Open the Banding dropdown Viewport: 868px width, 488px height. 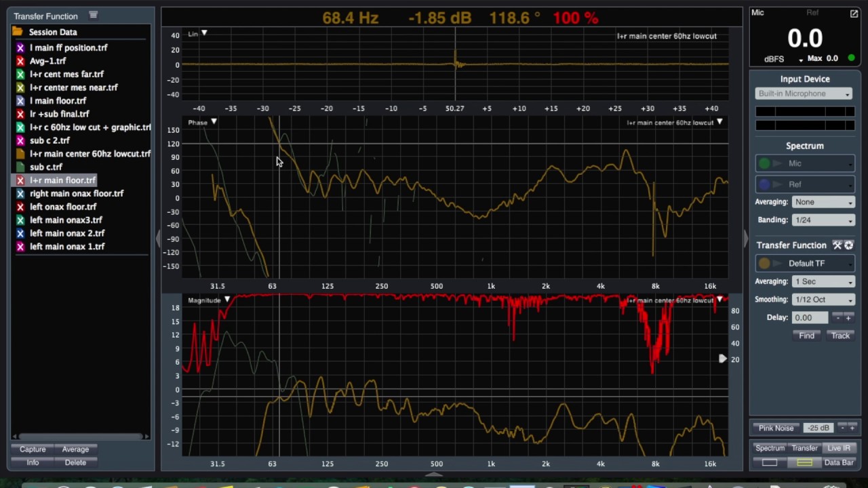coord(823,220)
